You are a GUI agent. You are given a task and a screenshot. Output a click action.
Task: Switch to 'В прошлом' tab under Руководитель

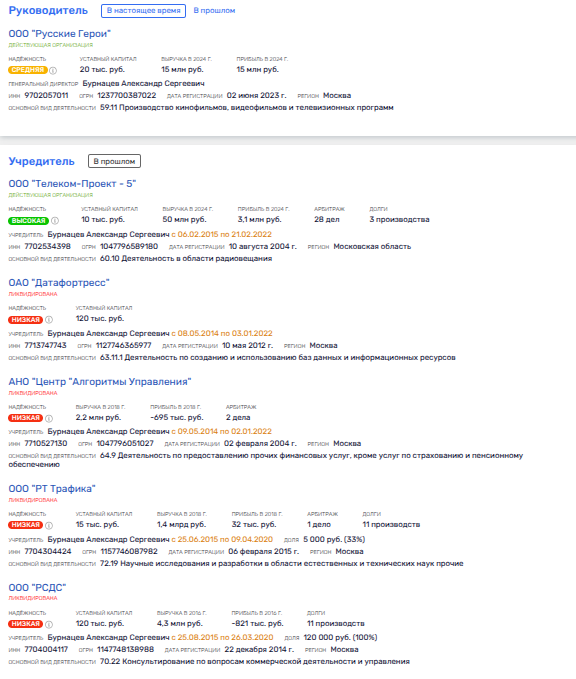(x=214, y=11)
